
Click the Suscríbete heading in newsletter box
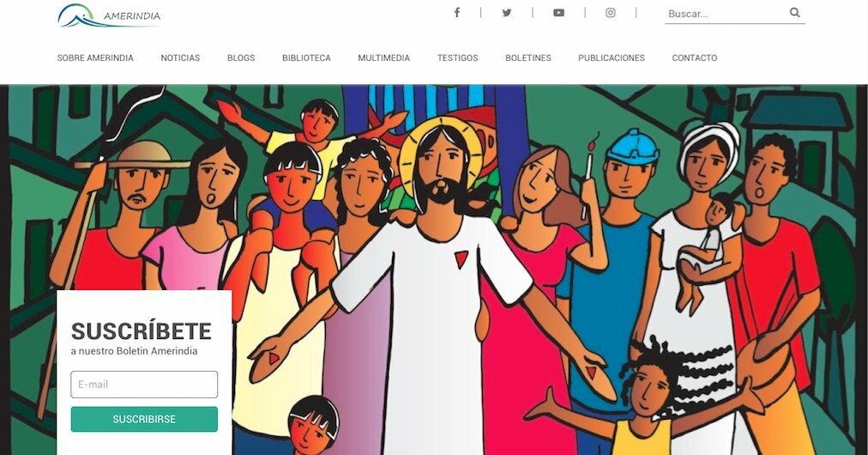142,331
